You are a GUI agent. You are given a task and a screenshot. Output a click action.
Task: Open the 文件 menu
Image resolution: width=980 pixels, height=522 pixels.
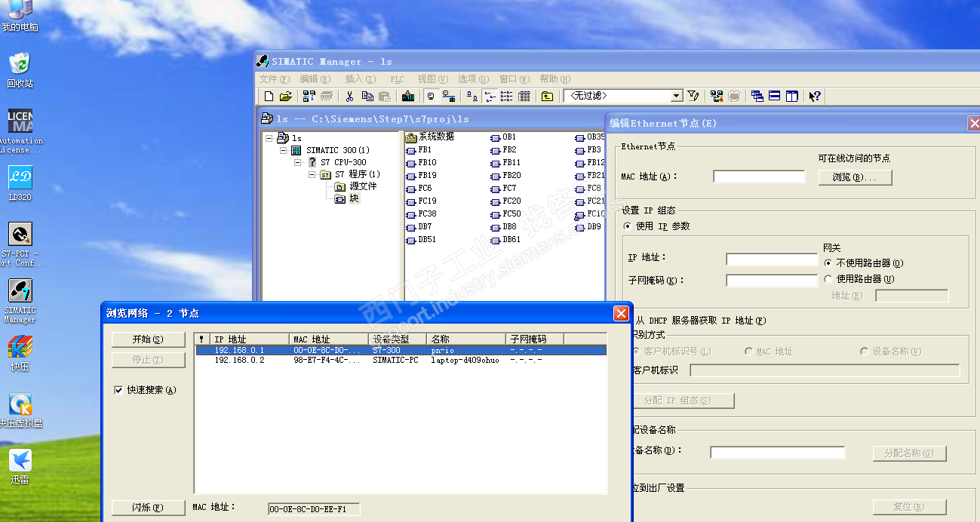click(274, 79)
